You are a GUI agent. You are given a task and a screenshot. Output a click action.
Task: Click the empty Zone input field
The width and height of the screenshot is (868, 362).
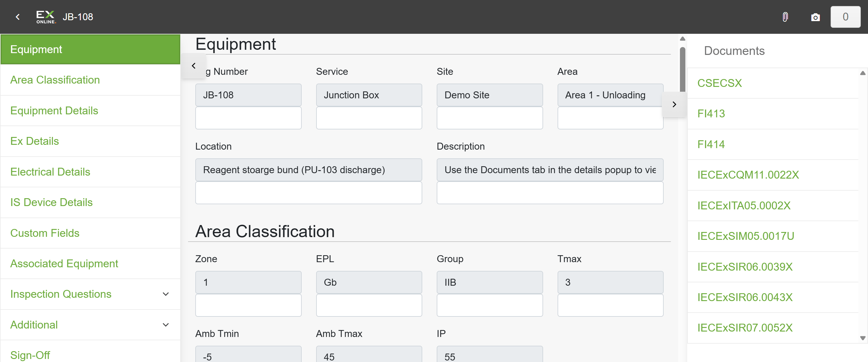click(x=248, y=305)
